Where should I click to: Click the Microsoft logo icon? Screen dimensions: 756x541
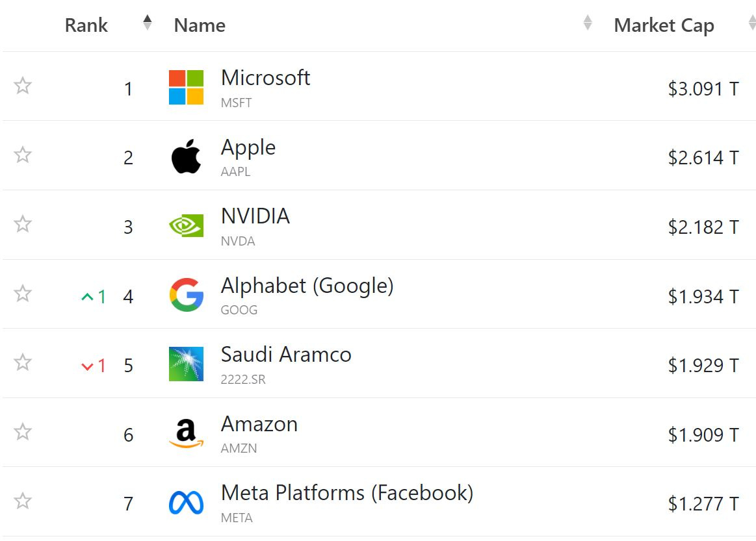186,87
